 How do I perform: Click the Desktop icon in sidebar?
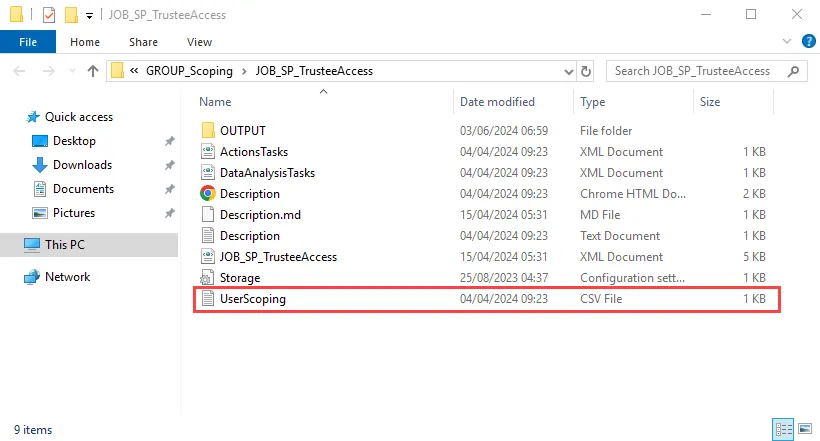click(x=40, y=141)
